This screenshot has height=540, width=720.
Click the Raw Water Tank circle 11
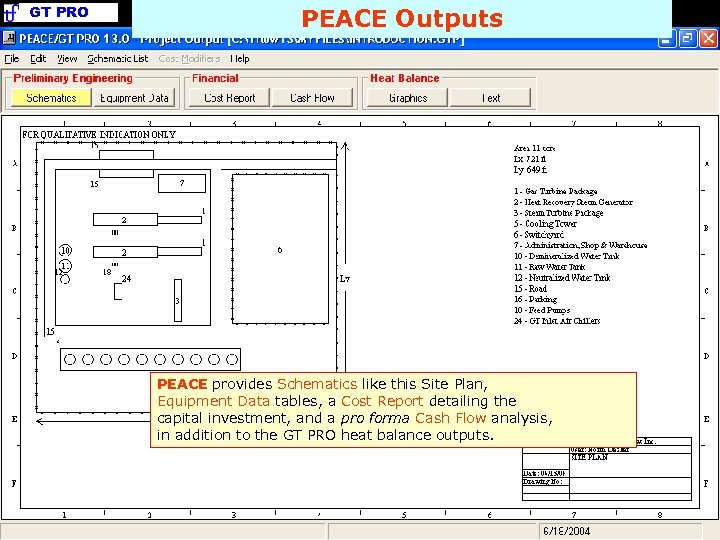pos(66,266)
